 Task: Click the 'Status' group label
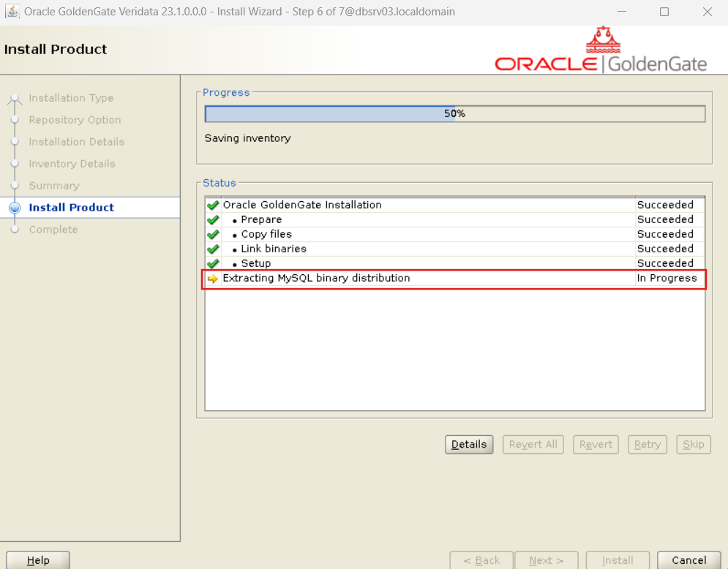(x=219, y=183)
